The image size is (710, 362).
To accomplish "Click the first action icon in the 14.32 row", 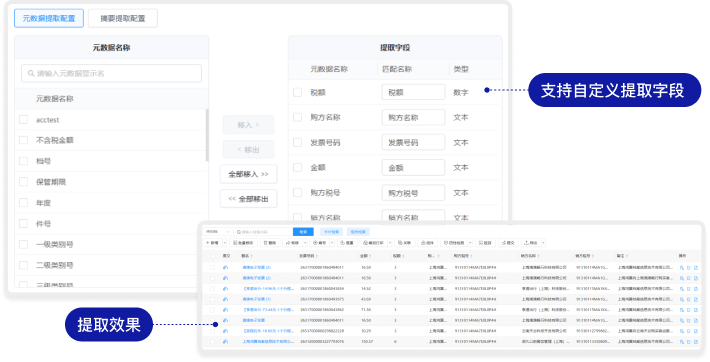I will 681,289.
